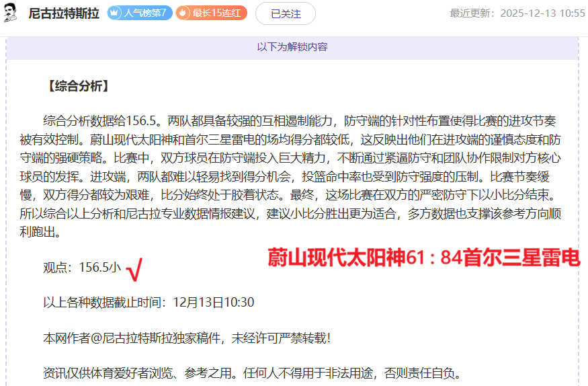Click the @尼古拉特斯拉 copyright notice line
588x386 pixels.
pyautogui.click(x=187, y=337)
